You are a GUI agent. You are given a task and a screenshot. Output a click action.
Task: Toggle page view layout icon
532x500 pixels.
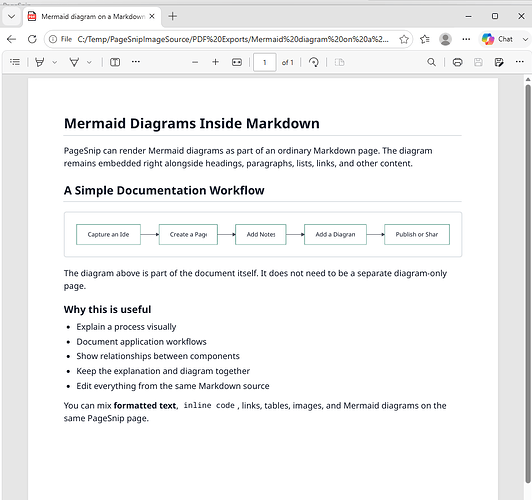[x=115, y=62]
